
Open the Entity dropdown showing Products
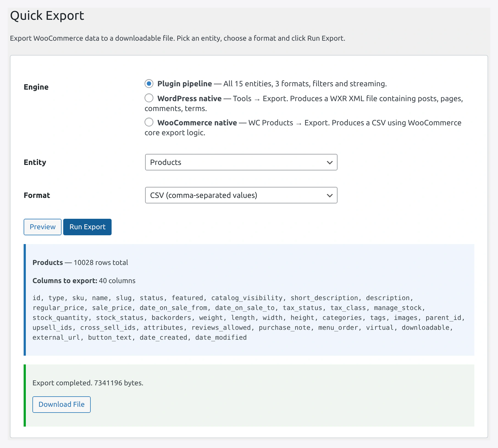241,162
